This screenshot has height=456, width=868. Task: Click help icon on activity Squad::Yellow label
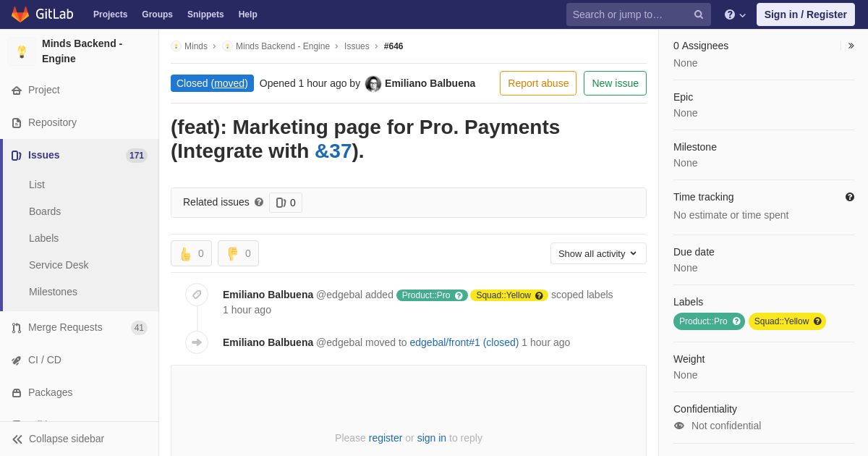[539, 295]
